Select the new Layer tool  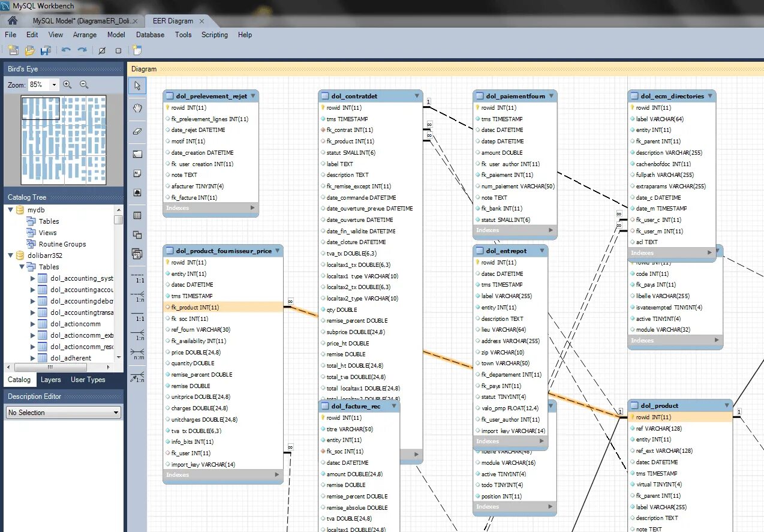point(137,154)
